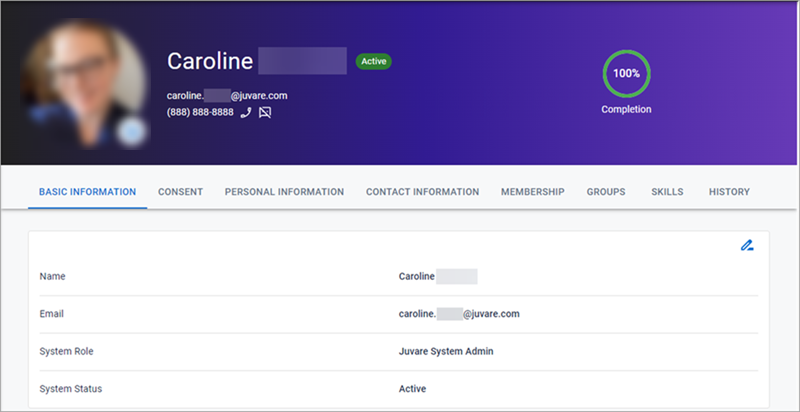Viewport: 800px width, 412px height.
Task: Select the Name row label
Action: (53, 276)
